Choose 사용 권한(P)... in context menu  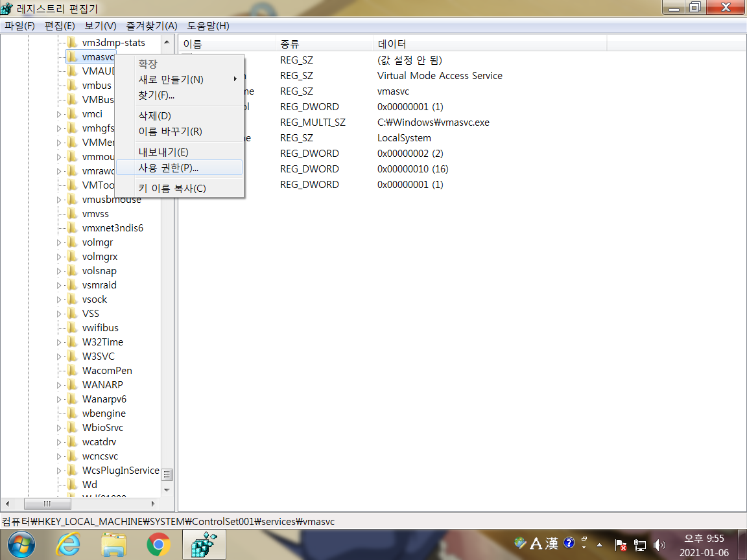point(179,168)
